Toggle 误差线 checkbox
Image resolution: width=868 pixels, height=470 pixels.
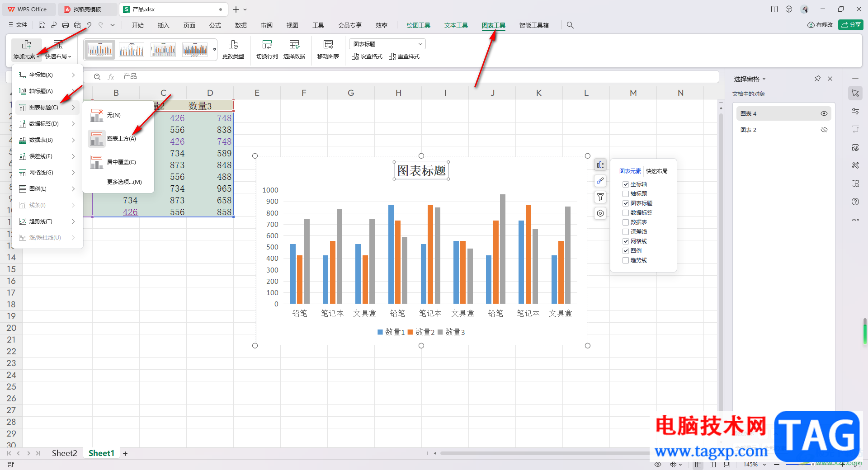click(626, 232)
